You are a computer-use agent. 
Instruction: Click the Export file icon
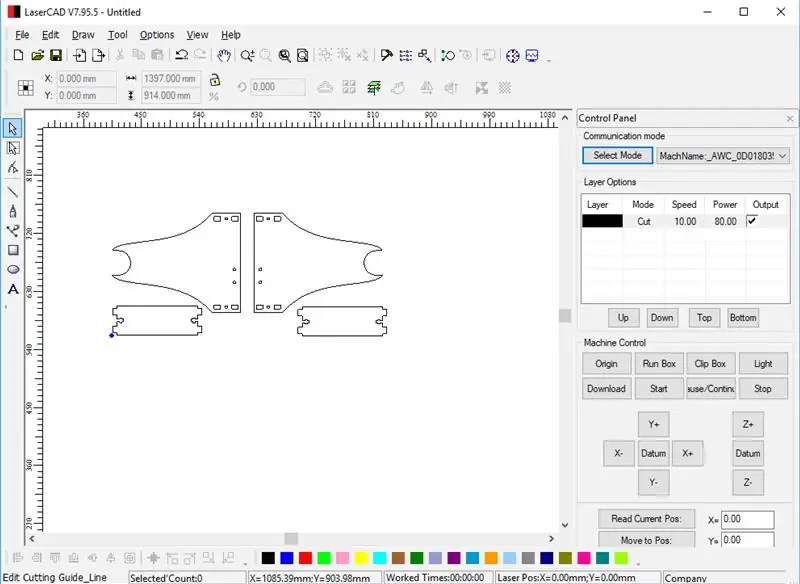coord(98,55)
